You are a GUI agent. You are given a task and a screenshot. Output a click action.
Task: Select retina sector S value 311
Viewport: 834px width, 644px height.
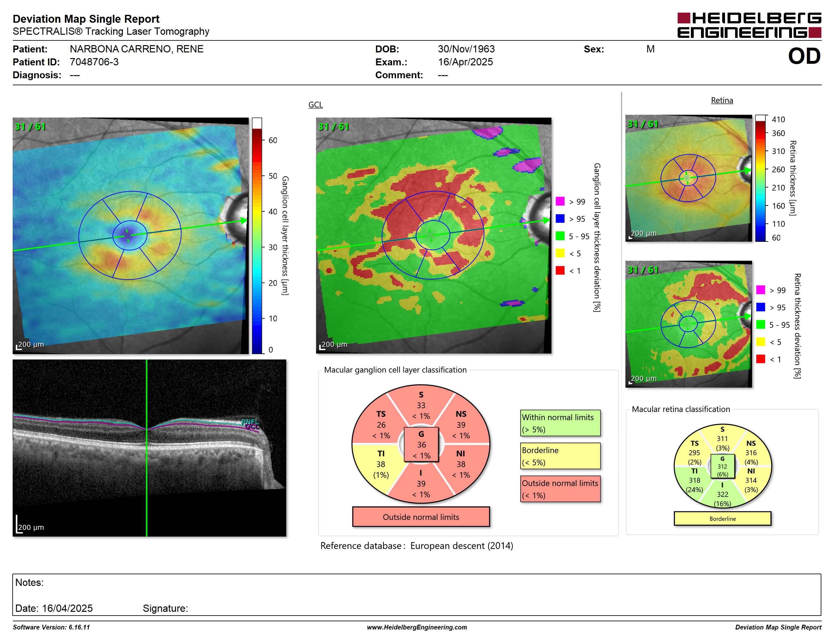[722, 439]
